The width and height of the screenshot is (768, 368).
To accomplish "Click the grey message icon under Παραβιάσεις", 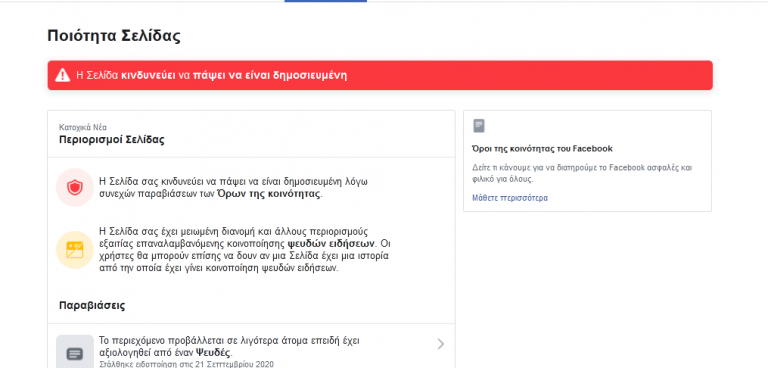I will 74,353.
